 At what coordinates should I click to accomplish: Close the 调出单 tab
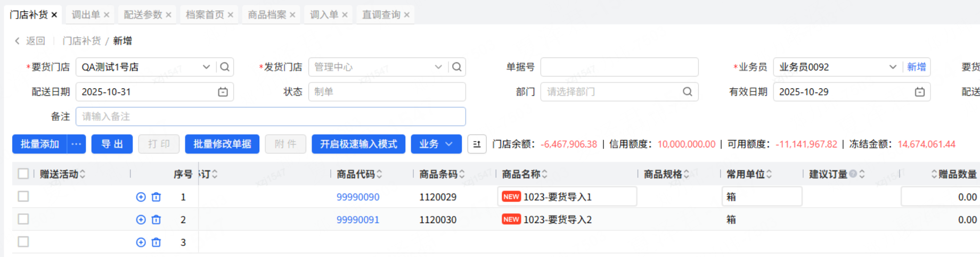107,15
